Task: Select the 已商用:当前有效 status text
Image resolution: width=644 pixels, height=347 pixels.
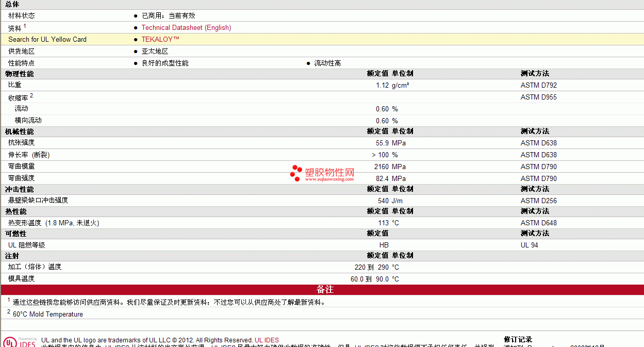Action: tap(169, 16)
